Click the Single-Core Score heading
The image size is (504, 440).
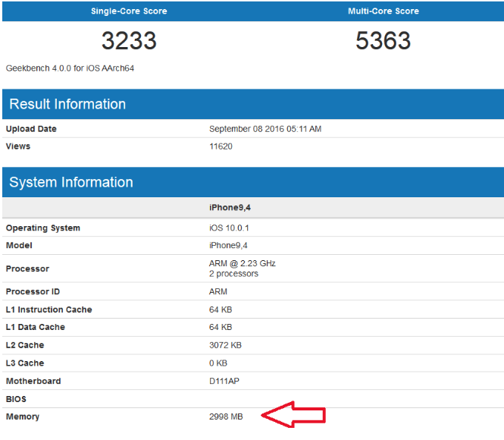[x=129, y=11]
